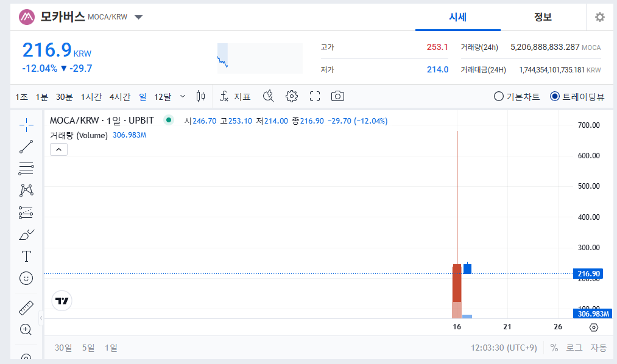Open page settings gear at top right
The image size is (617, 364).
point(600,17)
